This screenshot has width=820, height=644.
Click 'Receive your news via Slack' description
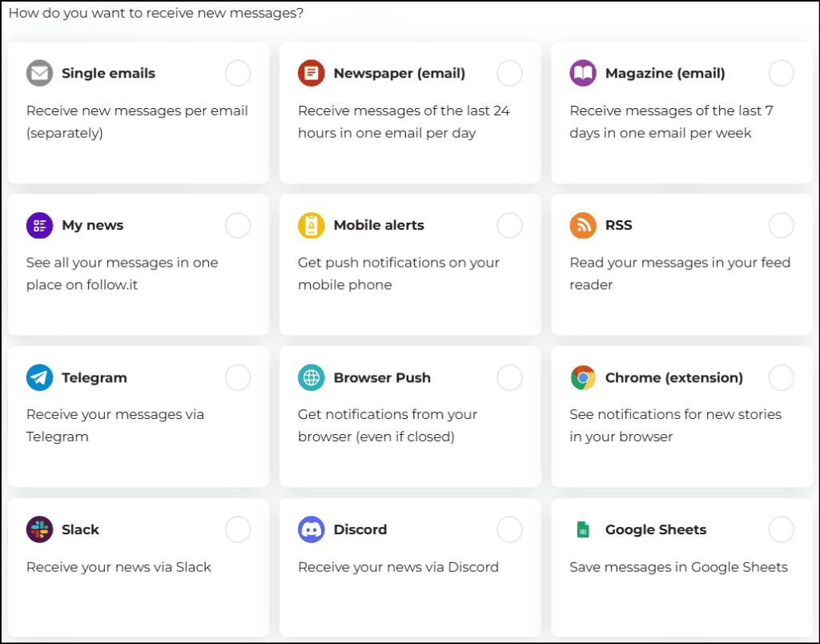pos(119,567)
